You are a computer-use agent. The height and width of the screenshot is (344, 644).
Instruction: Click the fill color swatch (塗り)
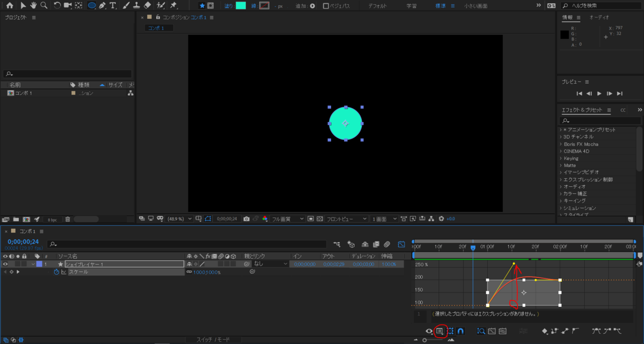click(x=240, y=5)
